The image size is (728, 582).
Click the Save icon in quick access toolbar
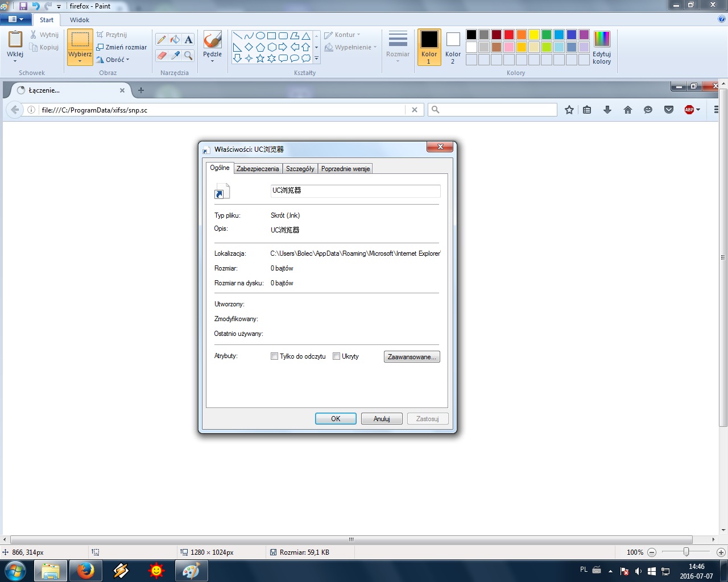tap(23, 6)
